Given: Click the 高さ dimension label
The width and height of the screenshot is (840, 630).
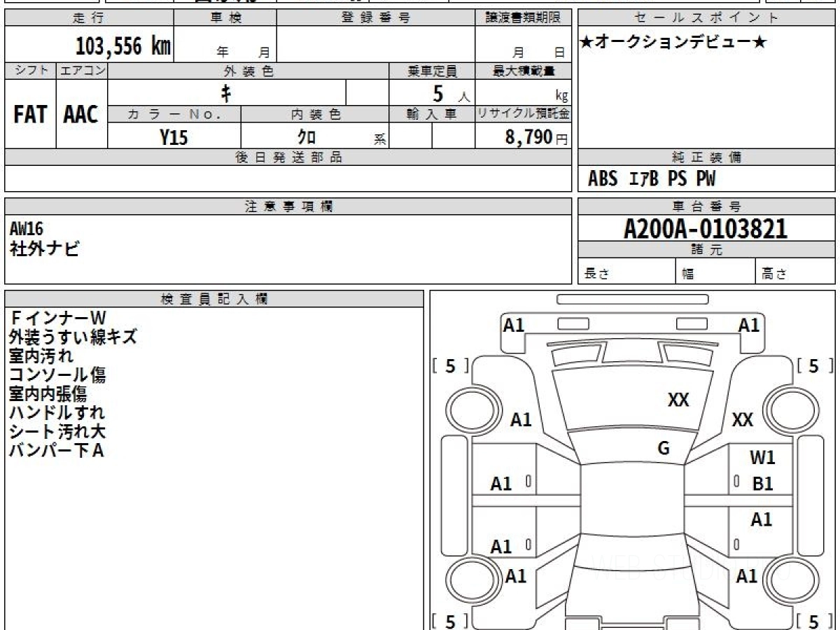Looking at the screenshot, I should click(x=775, y=274).
